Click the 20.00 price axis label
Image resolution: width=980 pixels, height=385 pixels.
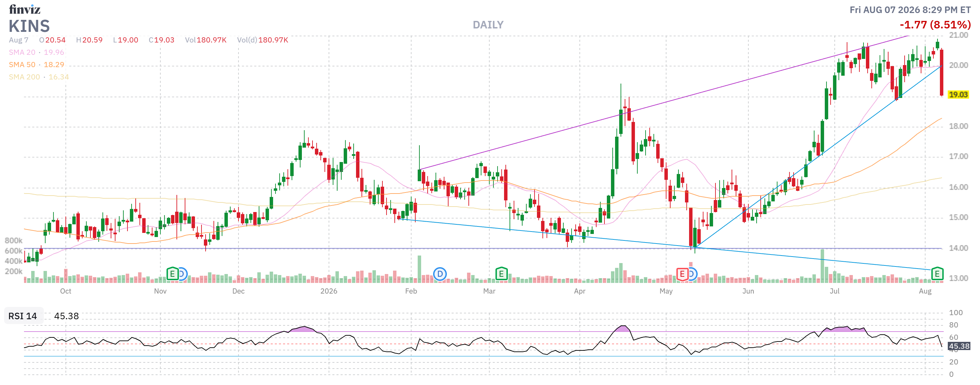(958, 65)
